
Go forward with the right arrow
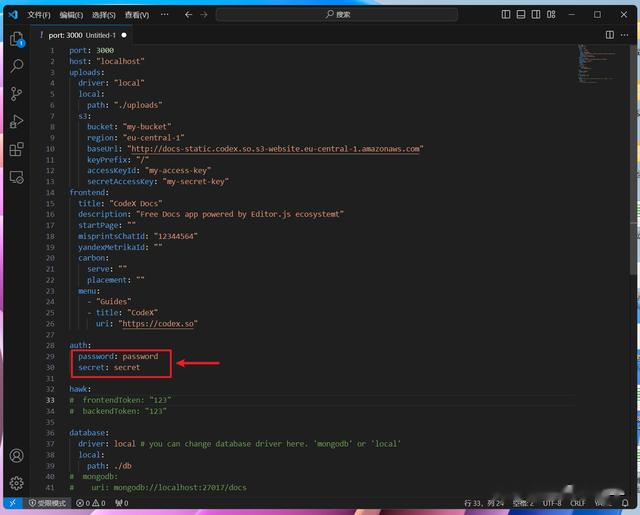coord(204,15)
